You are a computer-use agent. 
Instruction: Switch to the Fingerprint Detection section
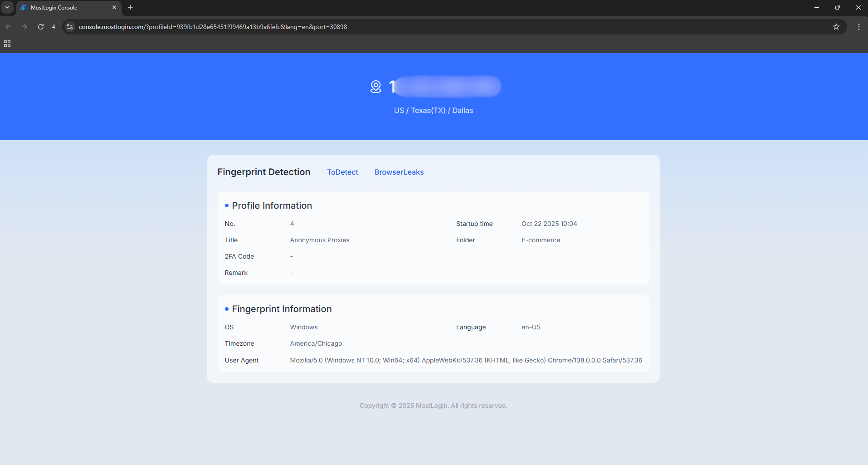(263, 172)
